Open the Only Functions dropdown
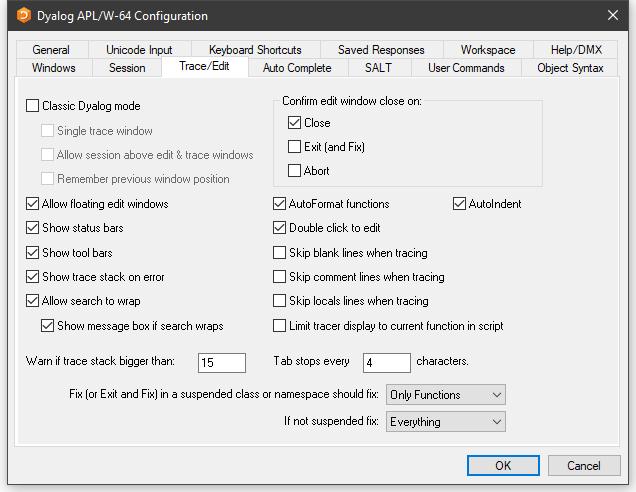This screenshot has height=492, width=636. [446, 395]
